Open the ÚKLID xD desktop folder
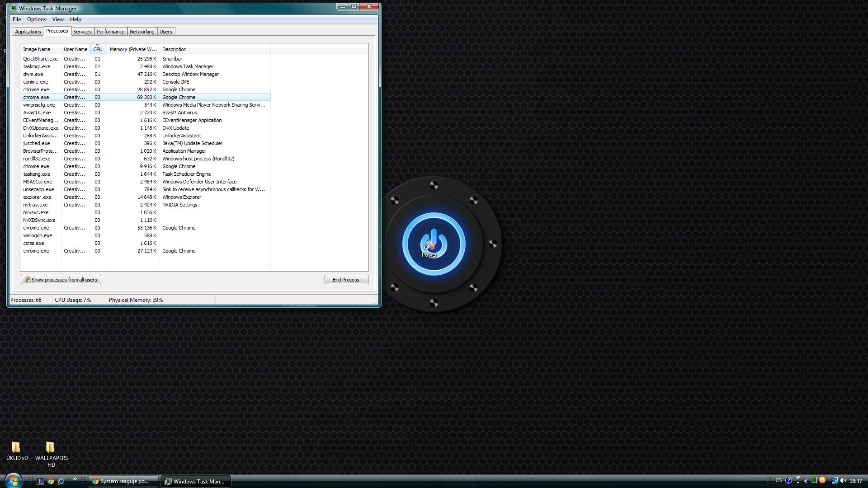The image size is (868, 488). point(16,447)
